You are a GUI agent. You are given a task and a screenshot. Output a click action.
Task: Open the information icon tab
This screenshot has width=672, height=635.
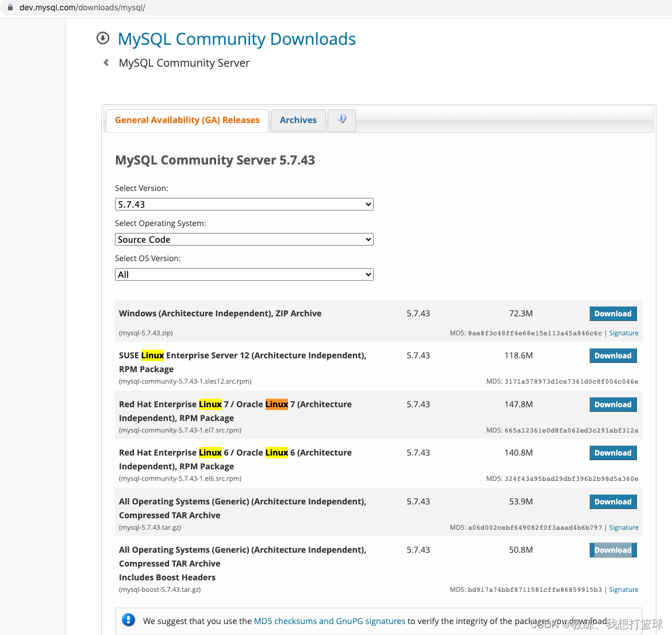click(341, 120)
